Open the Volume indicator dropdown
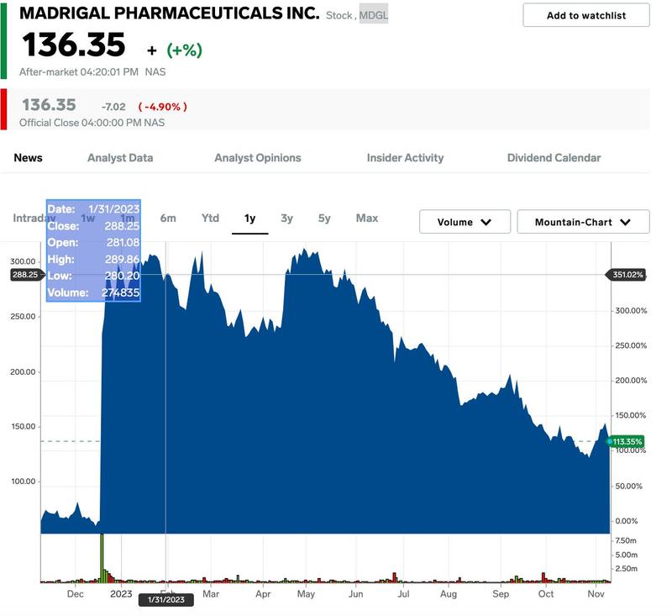Viewport: 672px width, 616px height. (x=465, y=222)
